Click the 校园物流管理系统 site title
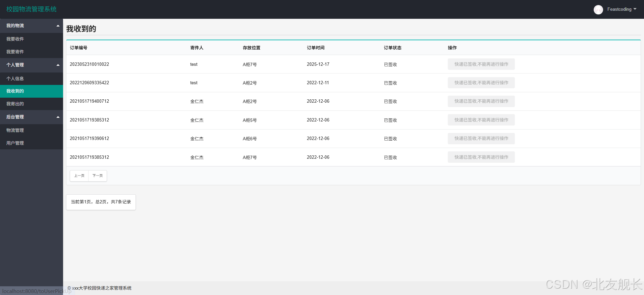The width and height of the screenshot is (644, 295). pyautogui.click(x=32, y=9)
